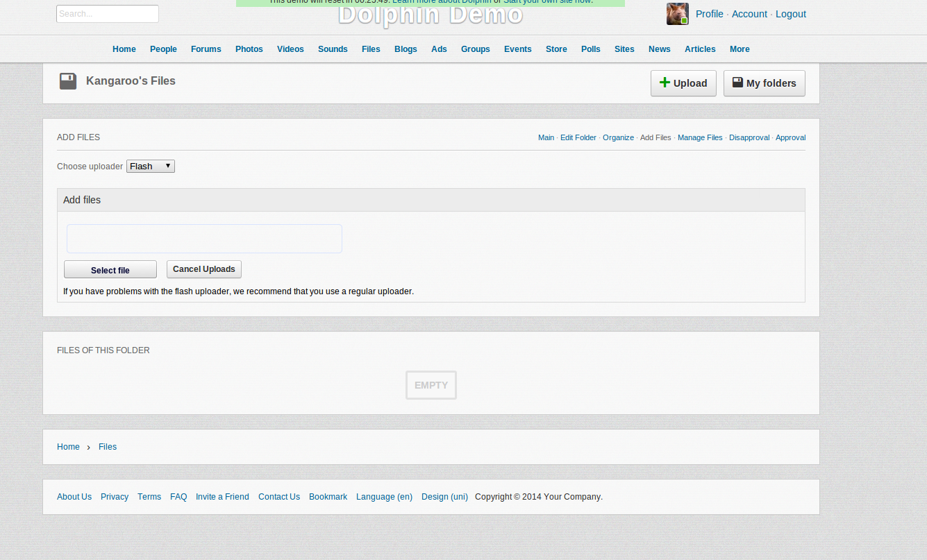
Task: Click the Copyright © 2014 Your Company text
Action: (x=539, y=497)
